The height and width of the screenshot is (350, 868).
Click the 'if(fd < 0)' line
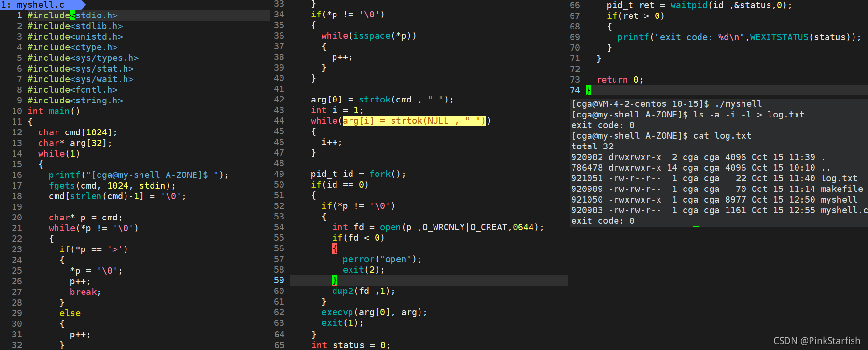[x=358, y=238]
